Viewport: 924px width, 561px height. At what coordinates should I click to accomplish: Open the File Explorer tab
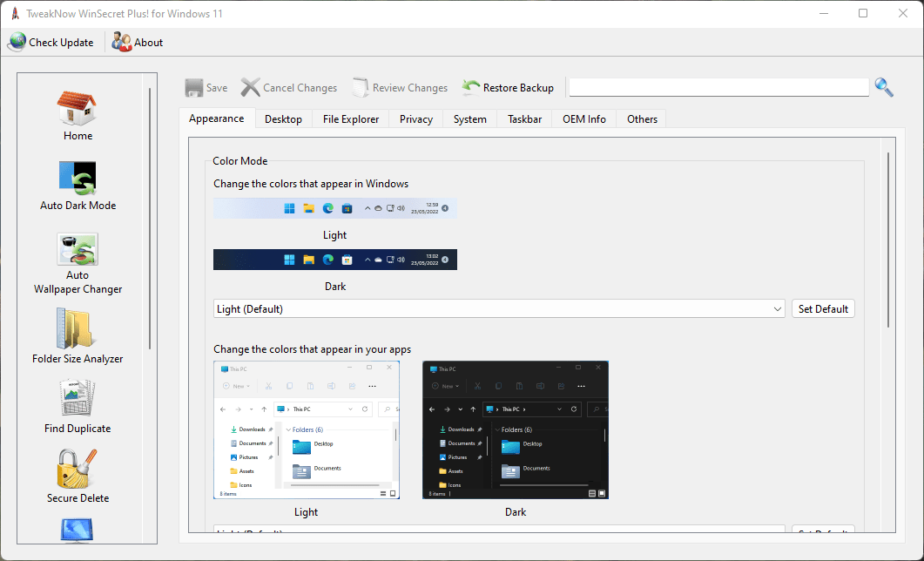point(351,119)
